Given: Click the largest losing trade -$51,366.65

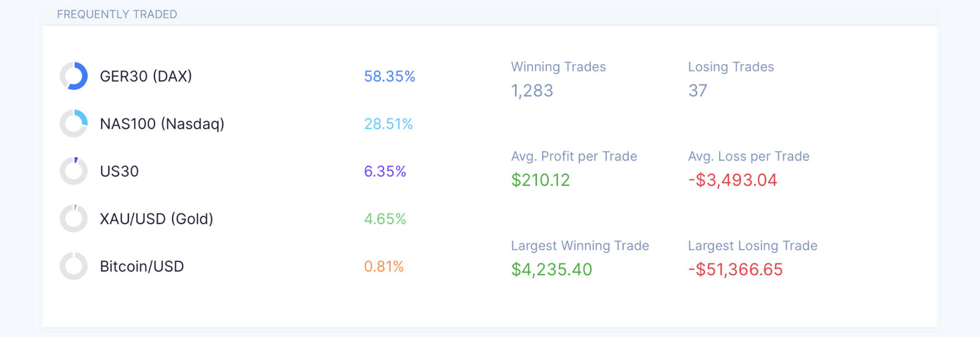Looking at the screenshot, I should 736,270.
